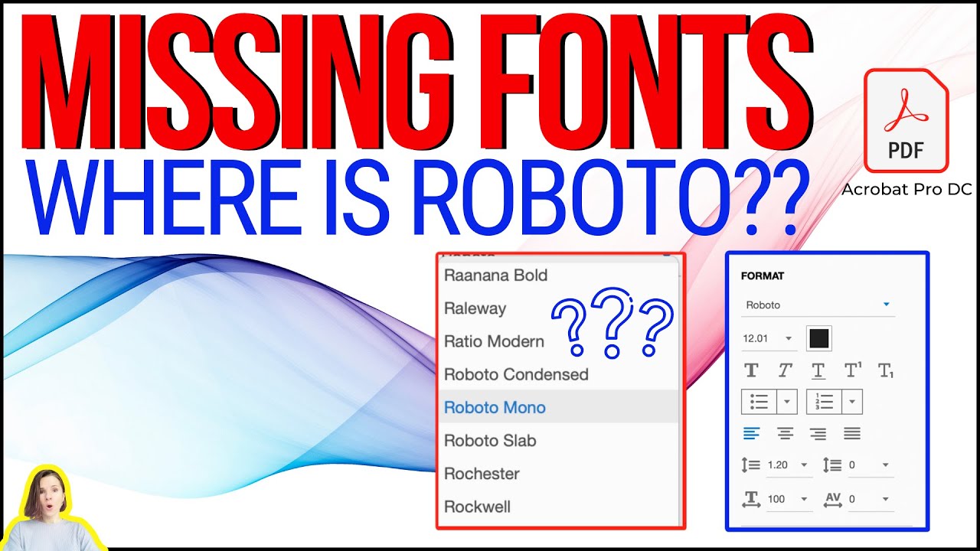The height and width of the screenshot is (551, 980).
Task: Align text right
Action: 818,434
